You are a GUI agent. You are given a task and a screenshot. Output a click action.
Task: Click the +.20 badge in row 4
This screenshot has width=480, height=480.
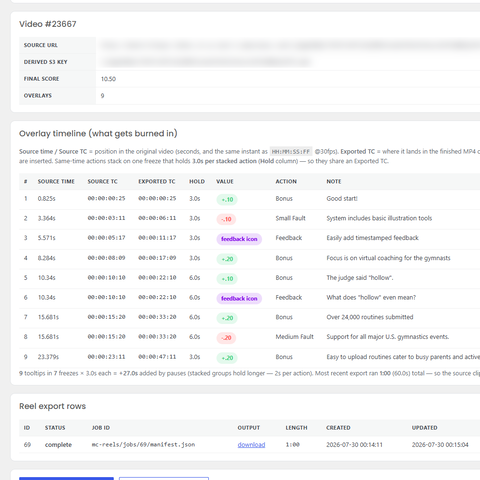coord(227,259)
